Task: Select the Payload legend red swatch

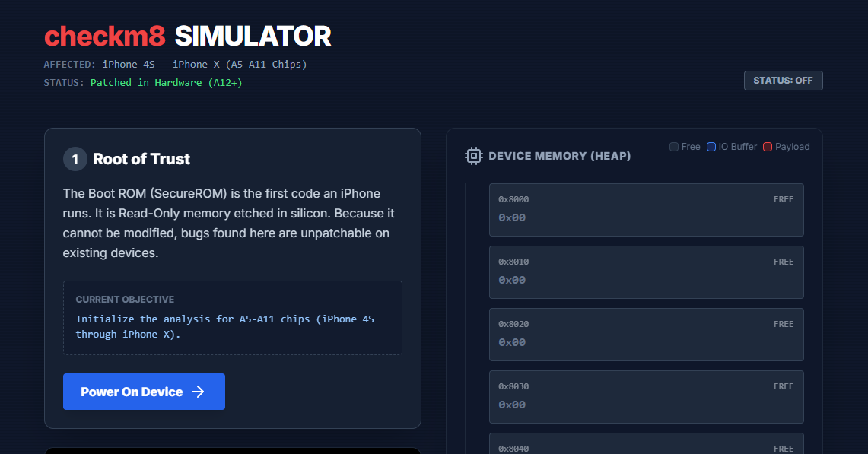Action: click(x=768, y=147)
